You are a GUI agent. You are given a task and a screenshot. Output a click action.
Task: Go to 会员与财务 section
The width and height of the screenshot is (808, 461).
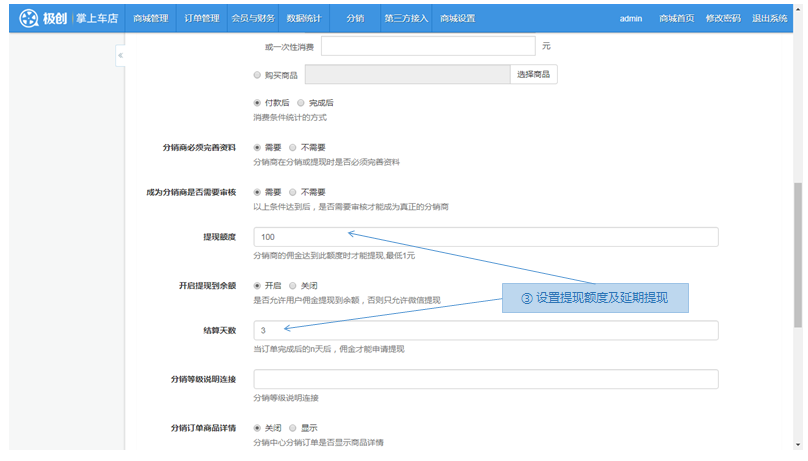point(253,18)
